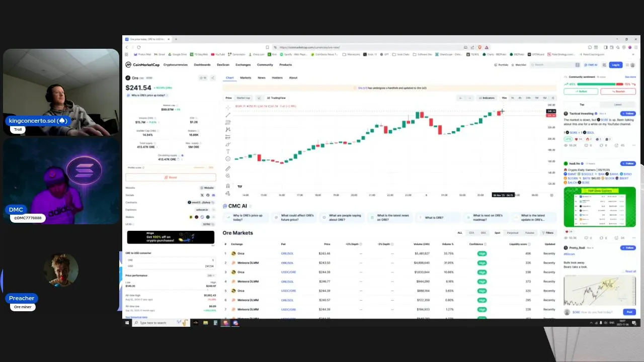Filter markets by DEX
The image size is (644, 362).
click(484, 233)
